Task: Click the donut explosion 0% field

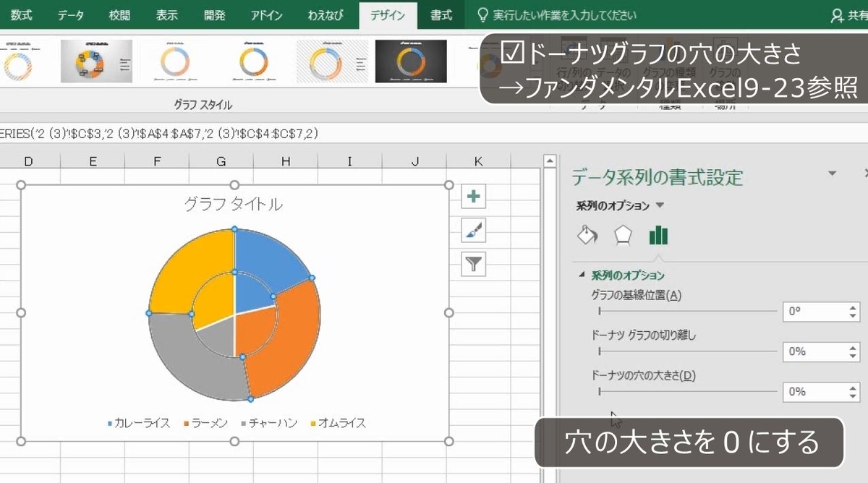Action: coord(814,351)
